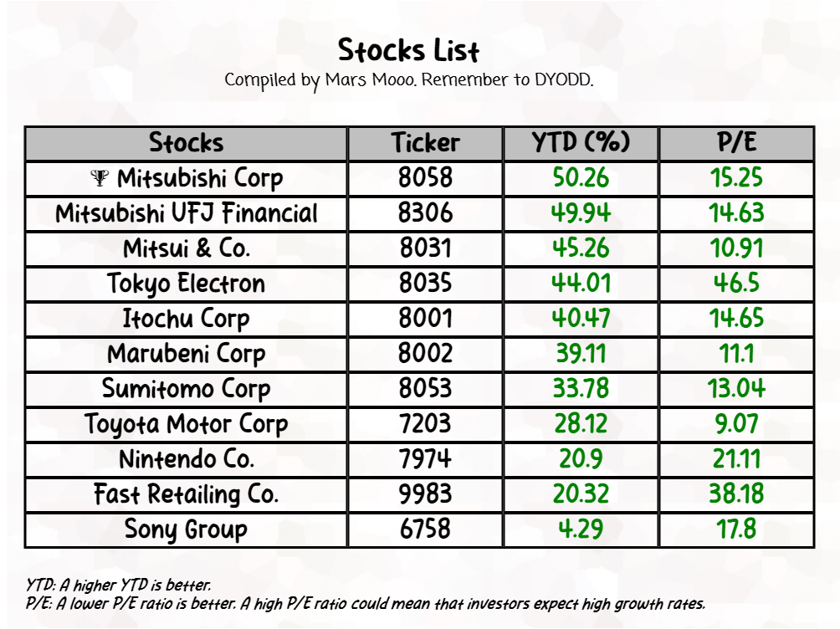Click the trophy icon beside Mitsubishi Corp

pos(100,177)
